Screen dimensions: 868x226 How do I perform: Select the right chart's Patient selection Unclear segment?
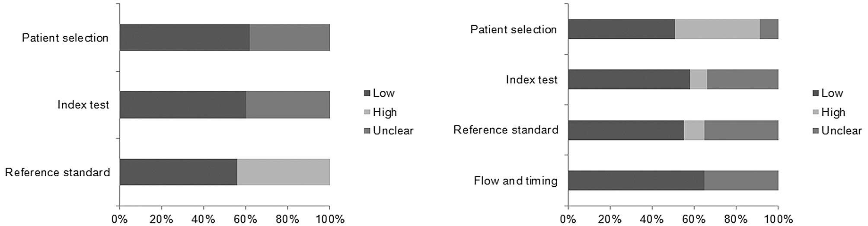point(769,29)
